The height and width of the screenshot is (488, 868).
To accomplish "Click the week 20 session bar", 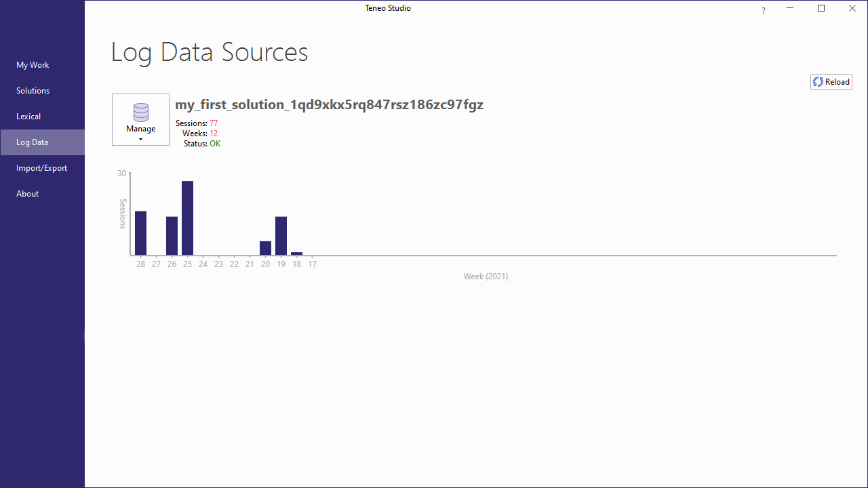I will coord(265,248).
